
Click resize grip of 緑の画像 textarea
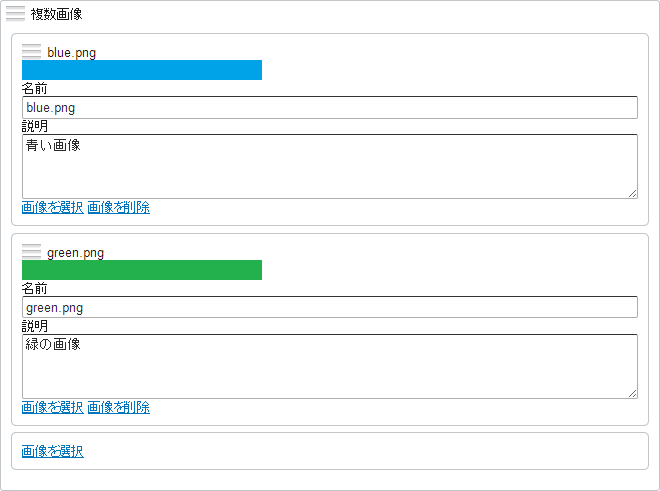[x=633, y=394]
